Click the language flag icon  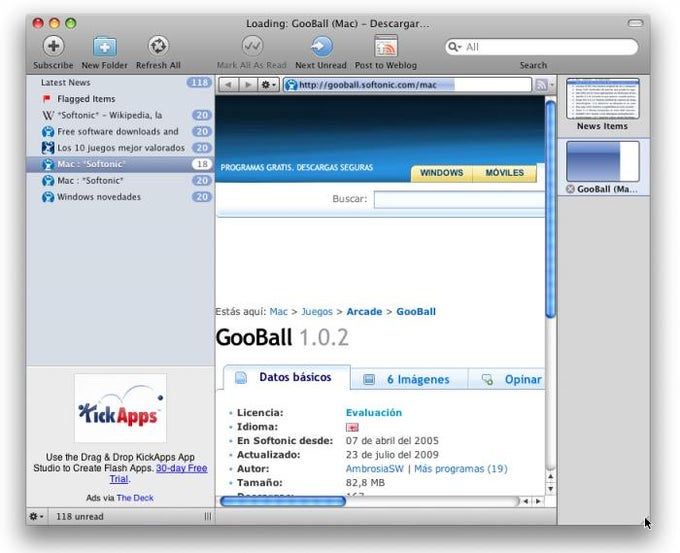(x=352, y=428)
